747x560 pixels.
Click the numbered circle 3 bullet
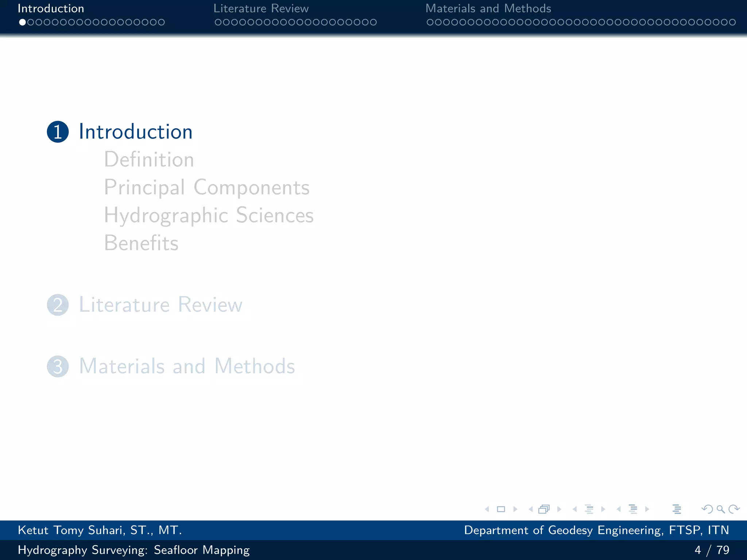point(58,366)
